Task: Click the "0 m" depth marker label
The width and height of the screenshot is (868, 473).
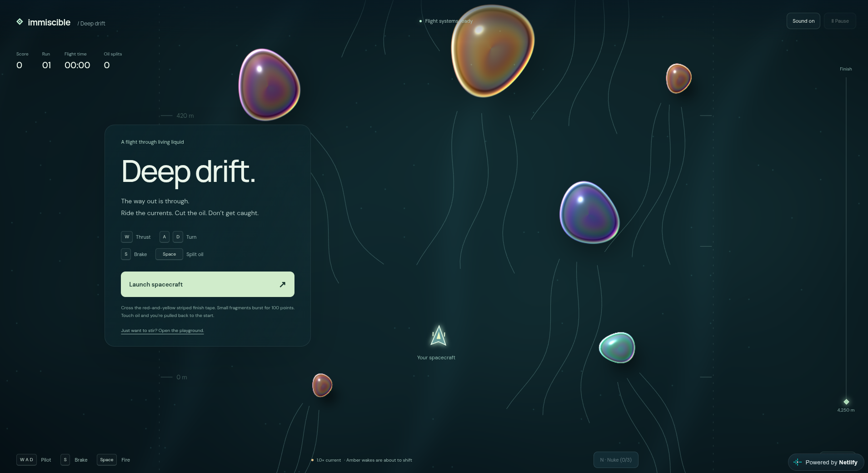Action: [182, 377]
